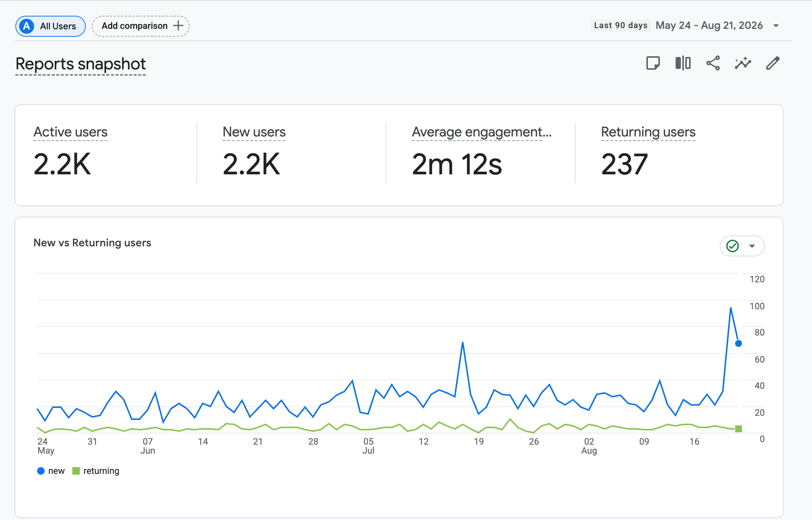Expand the data quality chart dropdown
Viewport: 812px width, 520px height.
[x=752, y=246]
